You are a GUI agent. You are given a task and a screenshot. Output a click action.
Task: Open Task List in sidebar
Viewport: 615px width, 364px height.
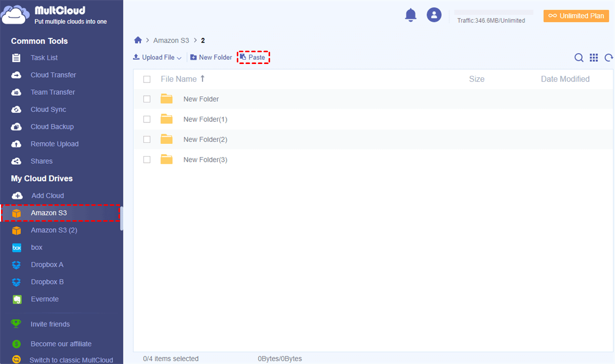point(44,58)
